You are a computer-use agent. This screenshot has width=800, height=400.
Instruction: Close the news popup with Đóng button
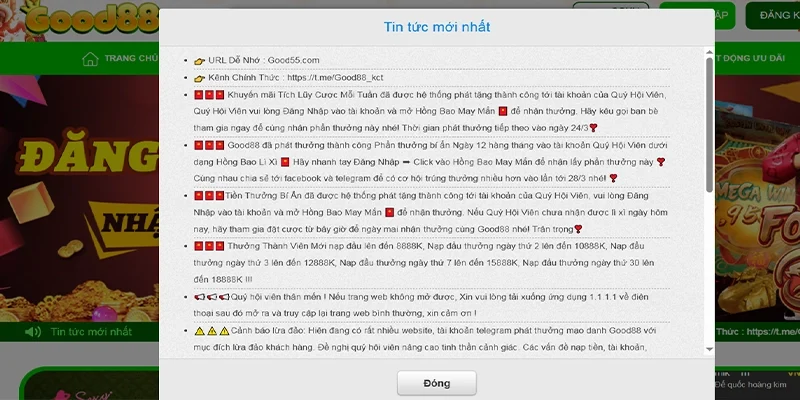click(x=437, y=383)
